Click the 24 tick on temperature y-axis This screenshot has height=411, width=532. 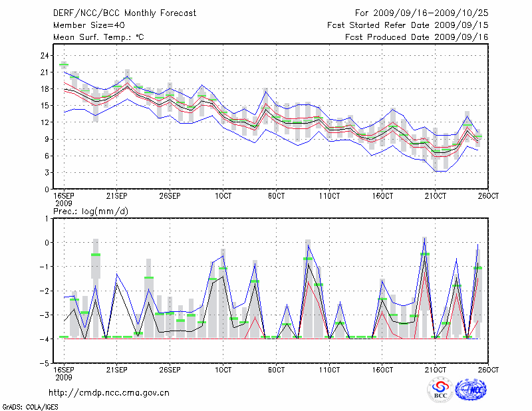[45, 55]
